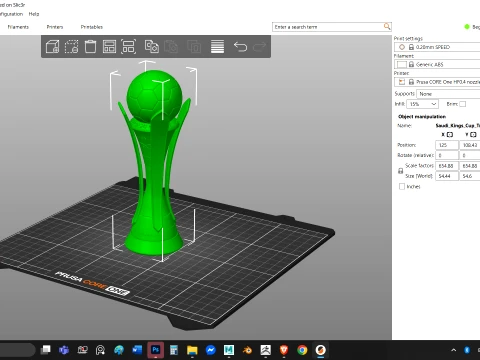Click the filament color swatch
The height and width of the screenshot is (360, 480).
[x=402, y=64]
